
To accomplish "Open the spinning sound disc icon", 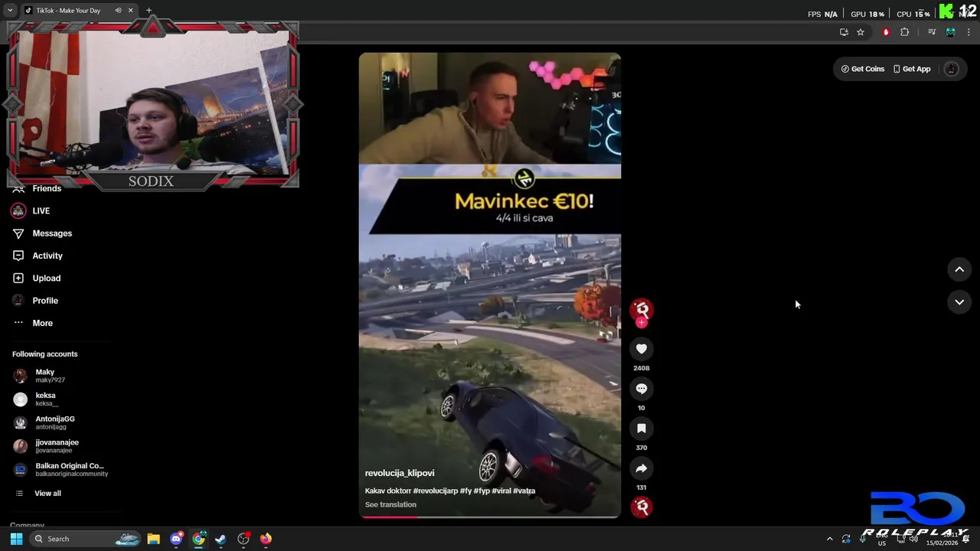I will (x=642, y=507).
